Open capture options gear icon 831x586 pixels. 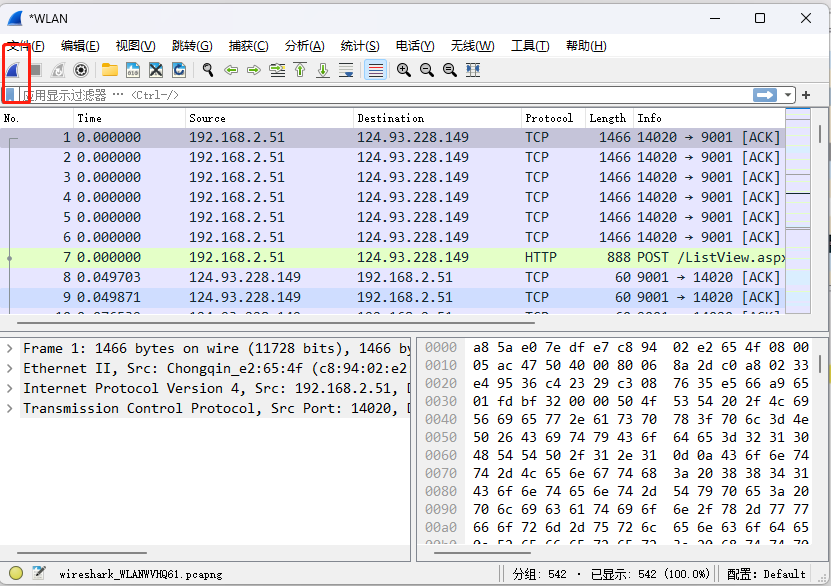[81, 70]
